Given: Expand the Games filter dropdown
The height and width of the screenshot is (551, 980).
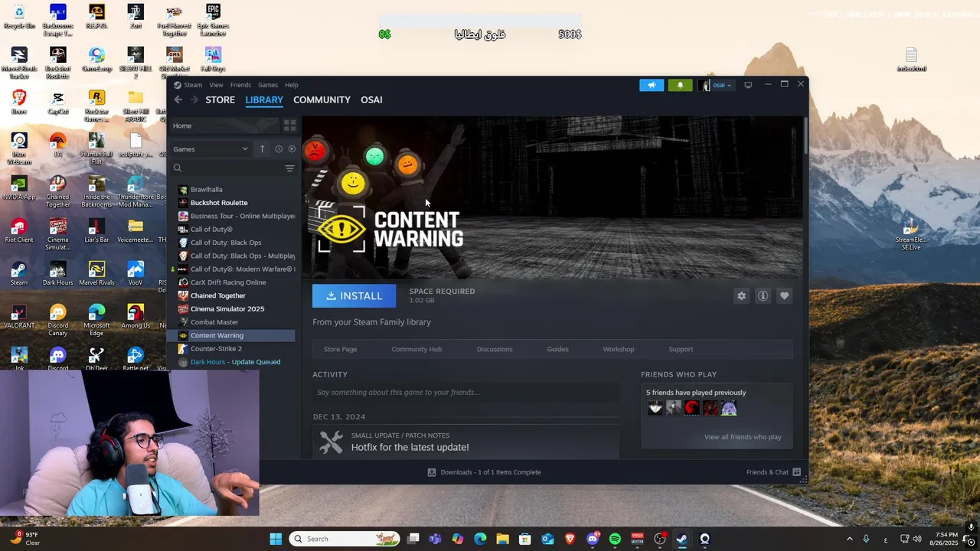Looking at the screenshot, I should coord(211,149).
